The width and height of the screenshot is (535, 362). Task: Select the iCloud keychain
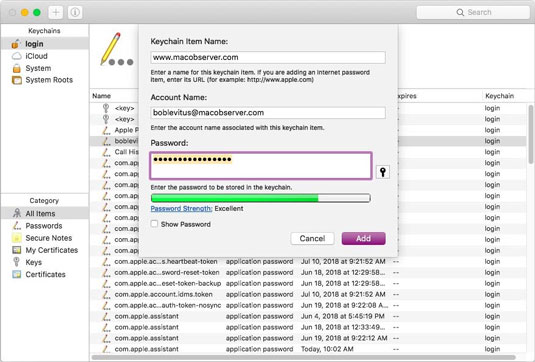point(44,56)
